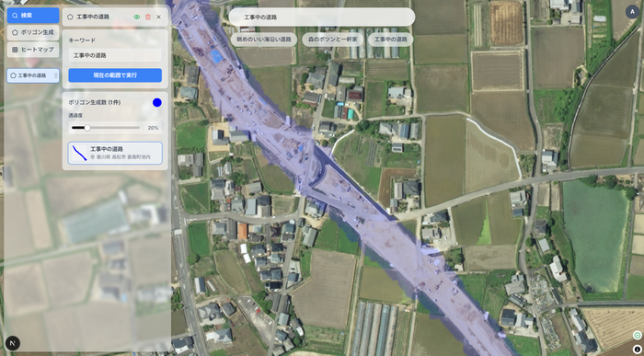Click the top map search bar

pyautogui.click(x=322, y=17)
